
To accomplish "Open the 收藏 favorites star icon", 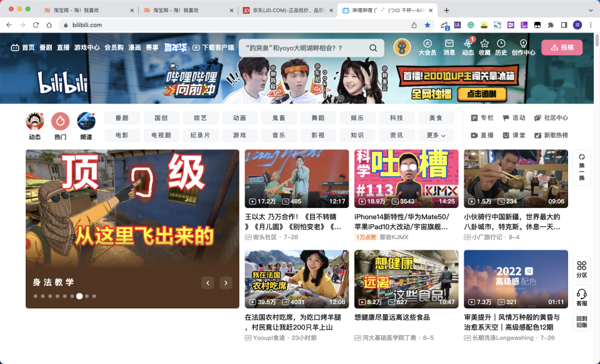I will pos(484,47).
